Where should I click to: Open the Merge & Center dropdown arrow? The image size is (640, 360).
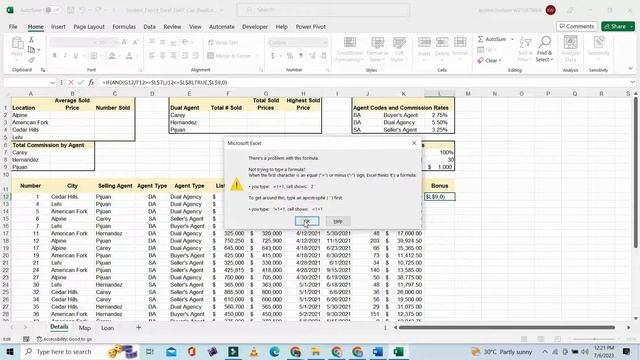point(257,56)
